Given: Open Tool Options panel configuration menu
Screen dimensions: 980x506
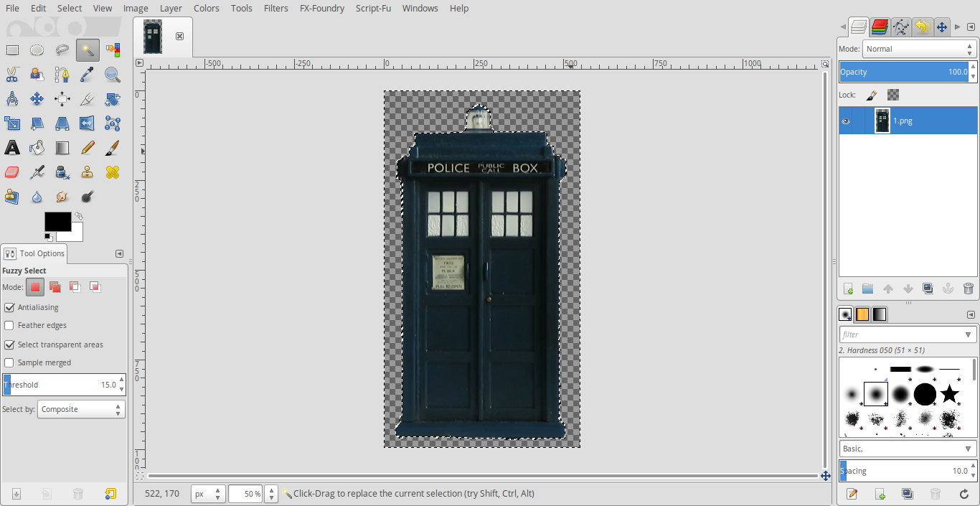Looking at the screenshot, I should pos(119,253).
